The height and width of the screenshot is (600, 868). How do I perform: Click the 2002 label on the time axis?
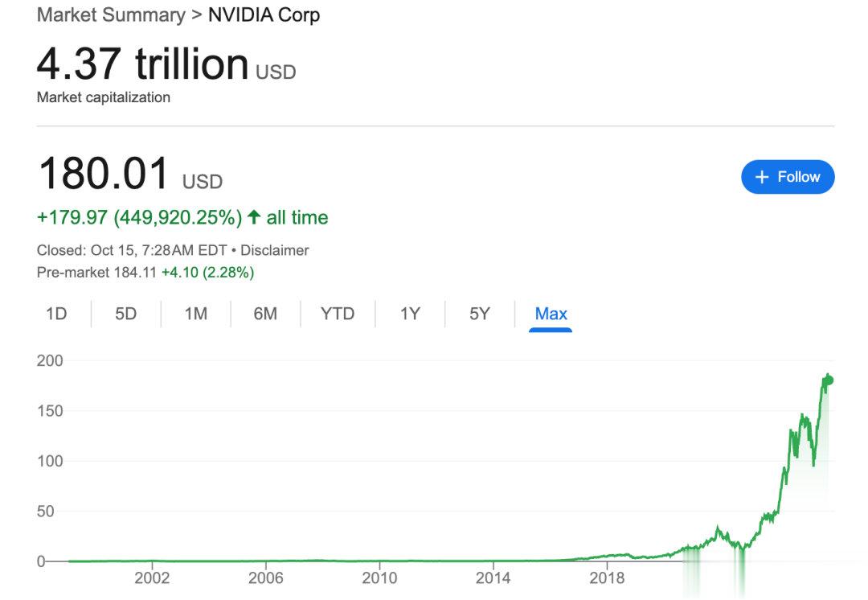pos(152,577)
